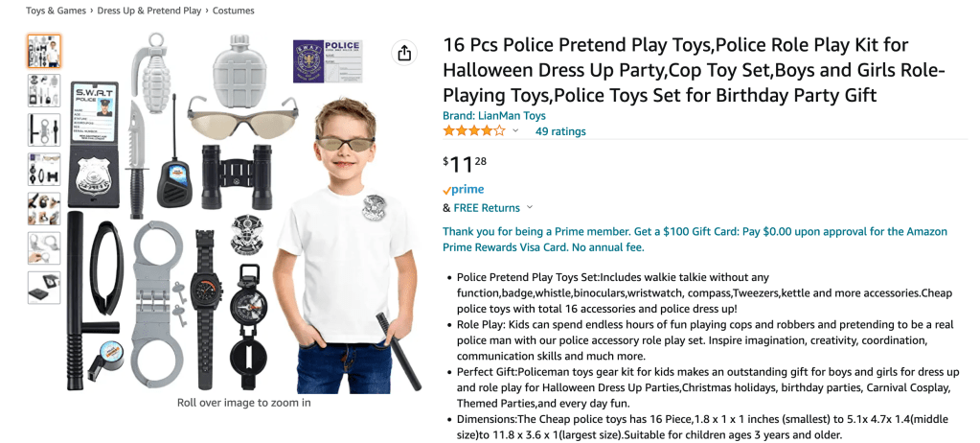This screenshot has width=980, height=443.
Task: Click the Prime logo badge
Action: [x=464, y=190]
